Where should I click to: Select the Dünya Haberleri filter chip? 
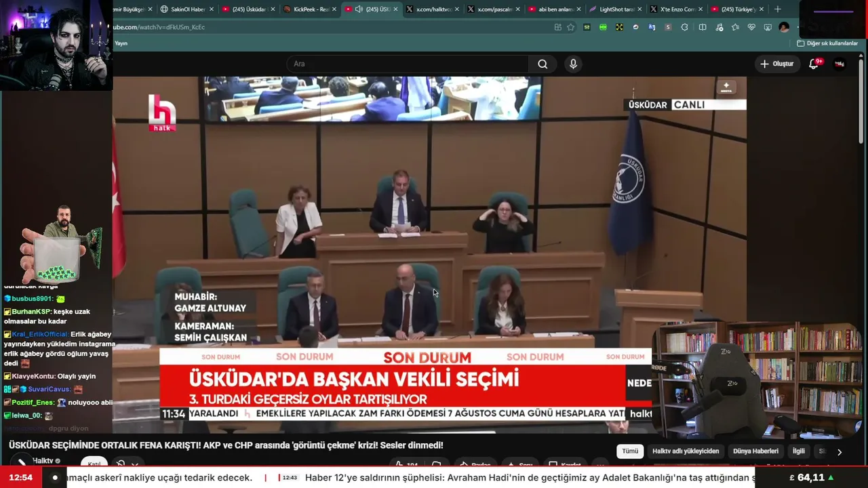(x=755, y=451)
